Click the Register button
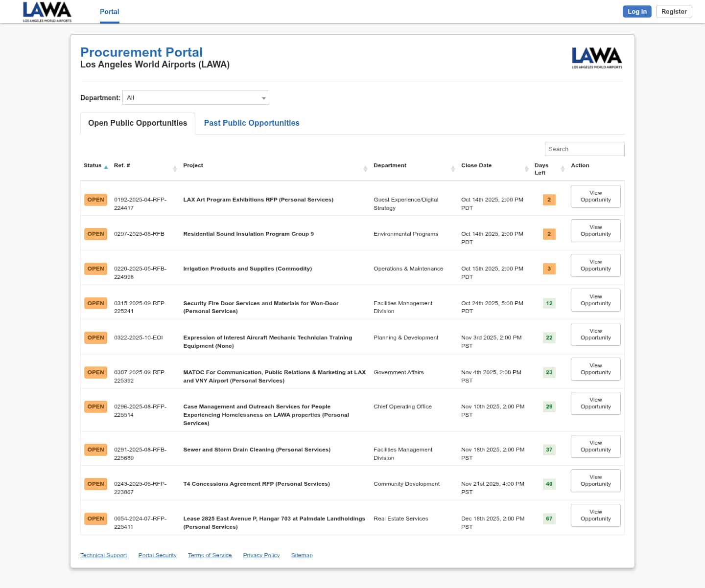 (x=674, y=12)
